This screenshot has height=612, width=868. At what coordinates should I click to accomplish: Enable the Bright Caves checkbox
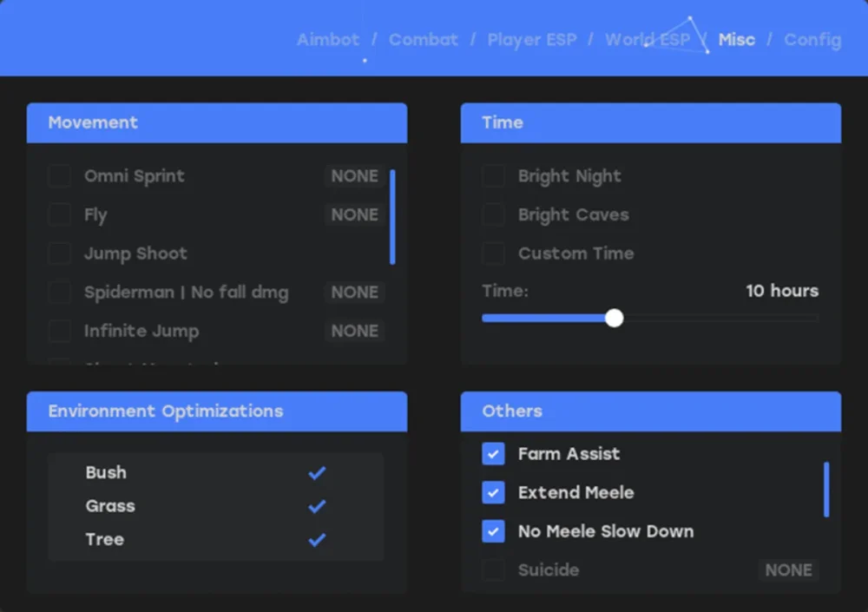point(493,214)
